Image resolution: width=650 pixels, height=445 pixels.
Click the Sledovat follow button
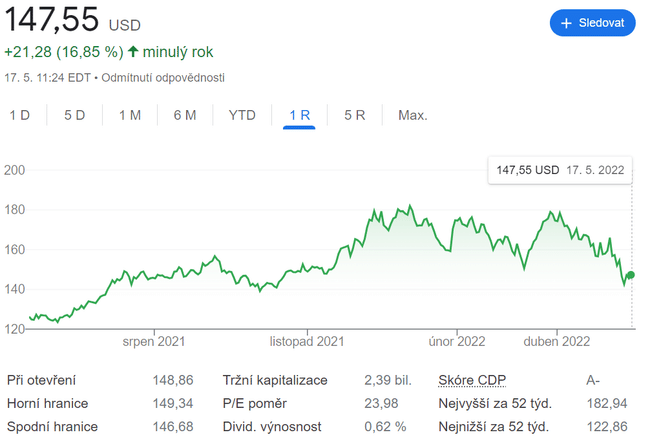point(592,23)
